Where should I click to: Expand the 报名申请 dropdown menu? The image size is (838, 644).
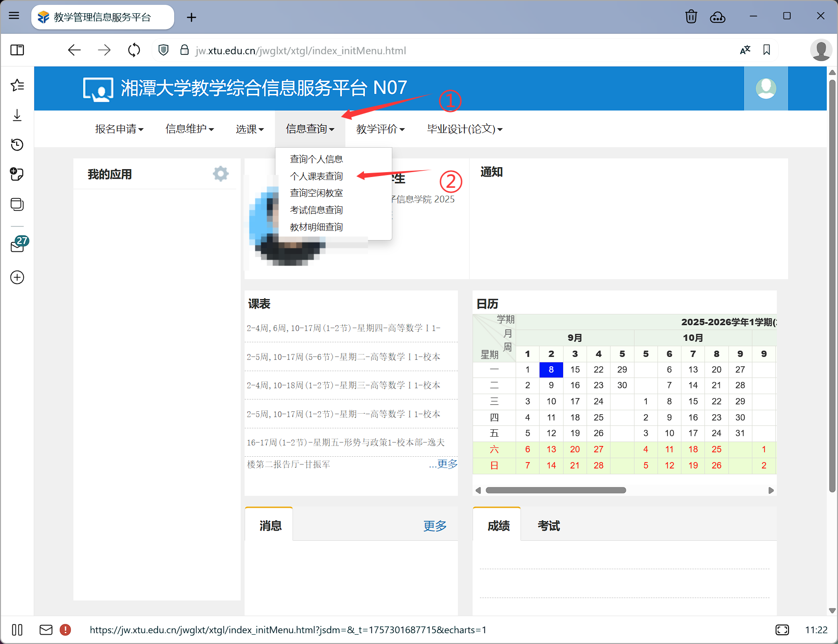(x=119, y=129)
